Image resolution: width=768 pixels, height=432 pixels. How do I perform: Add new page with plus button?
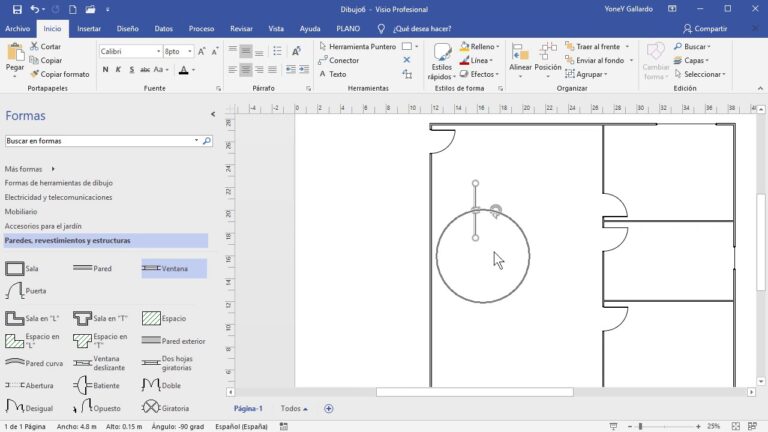[x=329, y=408]
